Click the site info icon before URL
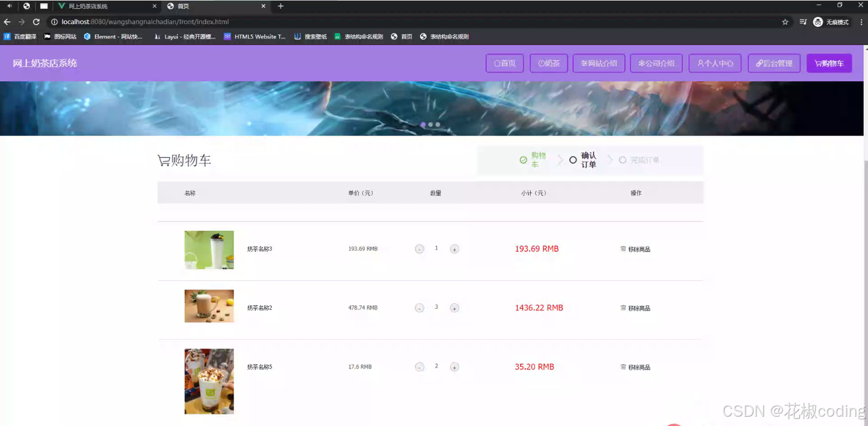This screenshot has height=426, width=868. (55, 22)
